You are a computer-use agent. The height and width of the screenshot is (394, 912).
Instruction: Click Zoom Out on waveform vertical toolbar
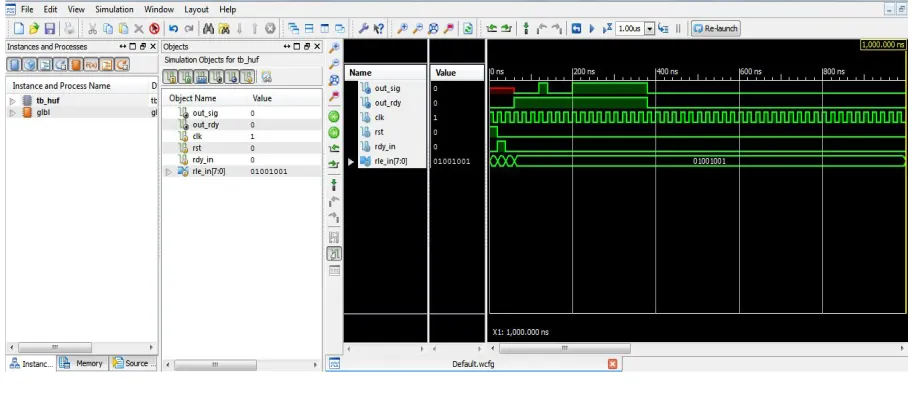click(x=334, y=64)
